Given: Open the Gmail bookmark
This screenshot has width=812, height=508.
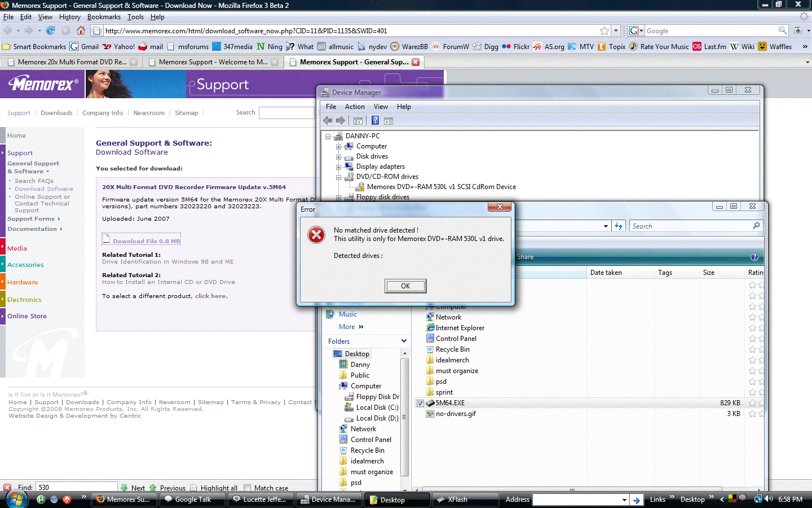Looking at the screenshot, I should (x=84, y=46).
